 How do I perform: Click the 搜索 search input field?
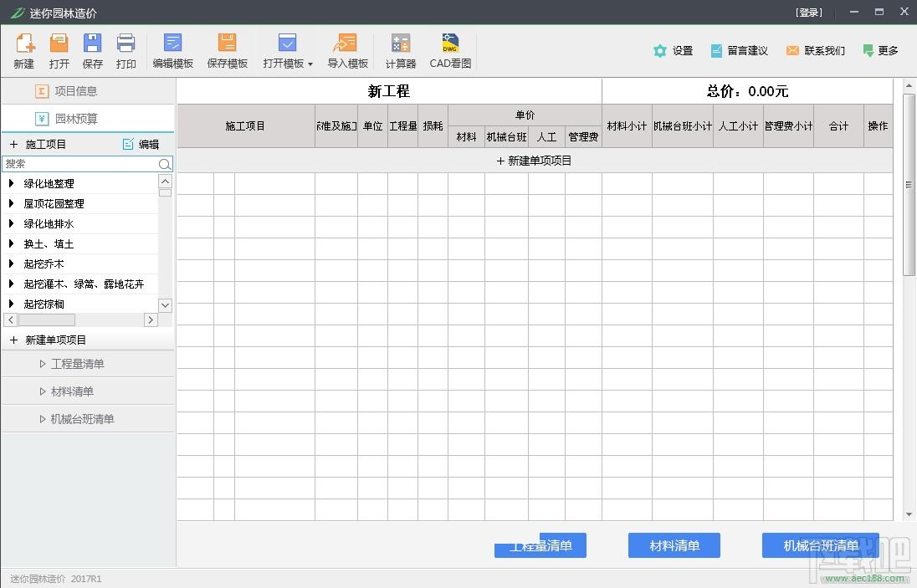pyautogui.click(x=79, y=164)
